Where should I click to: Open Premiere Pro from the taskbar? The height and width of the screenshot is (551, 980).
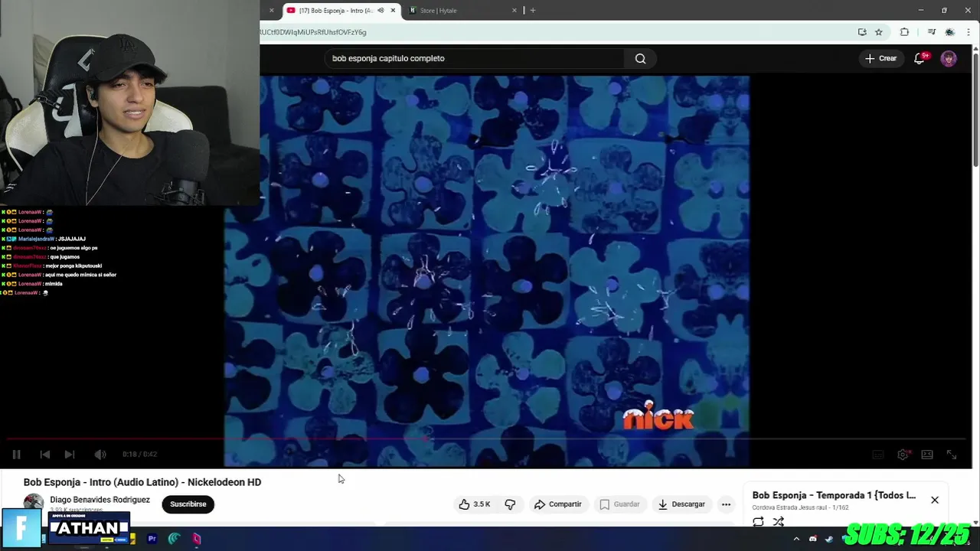[152, 539]
